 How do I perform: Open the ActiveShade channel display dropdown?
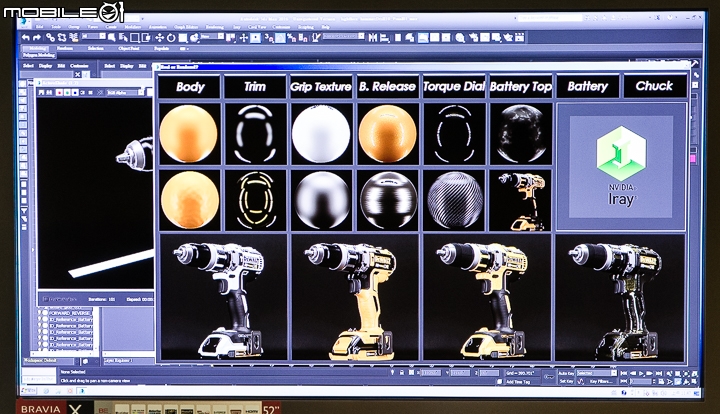coord(125,92)
